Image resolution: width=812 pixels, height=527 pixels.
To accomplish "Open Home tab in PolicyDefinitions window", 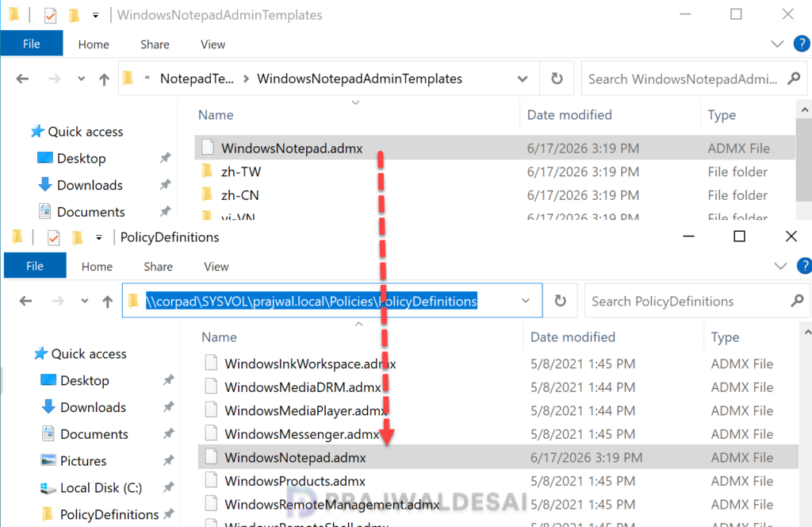I will [97, 267].
